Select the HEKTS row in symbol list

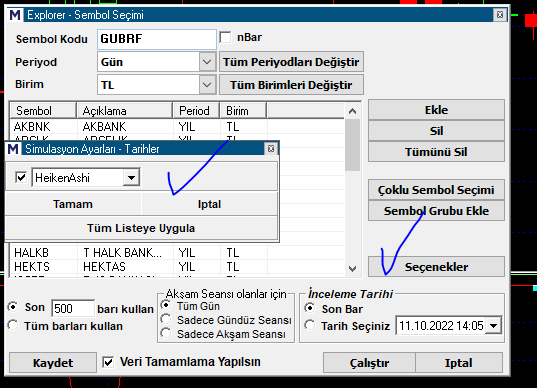[x=177, y=266]
